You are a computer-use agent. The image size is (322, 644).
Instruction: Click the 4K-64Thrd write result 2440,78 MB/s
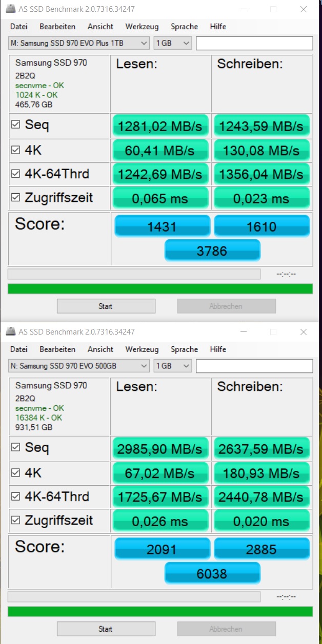(261, 497)
